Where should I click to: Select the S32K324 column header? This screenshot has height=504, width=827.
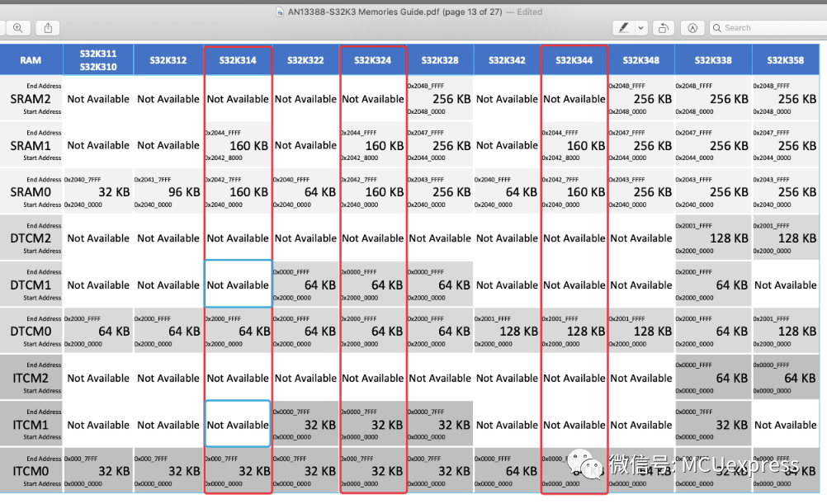373,60
